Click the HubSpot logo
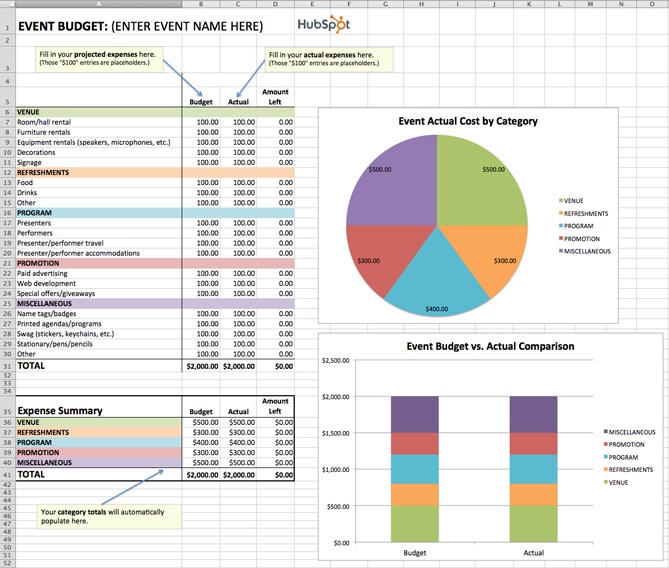This screenshot has height=568, width=669. pos(323,24)
